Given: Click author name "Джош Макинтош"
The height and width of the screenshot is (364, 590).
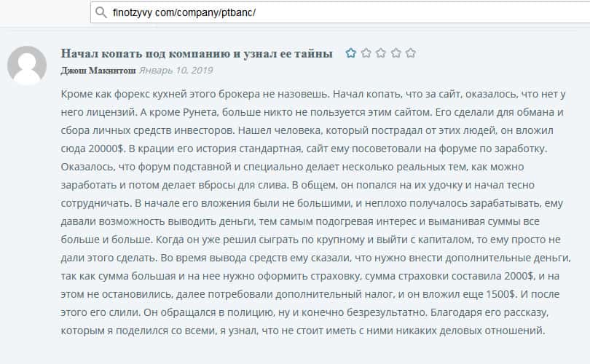Looking at the screenshot, I should click(x=98, y=71).
